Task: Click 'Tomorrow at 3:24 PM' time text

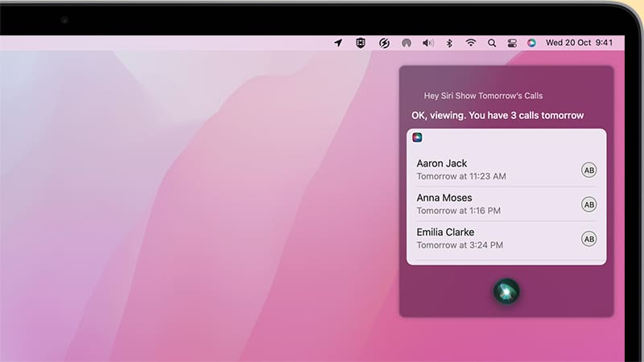Action: point(460,245)
